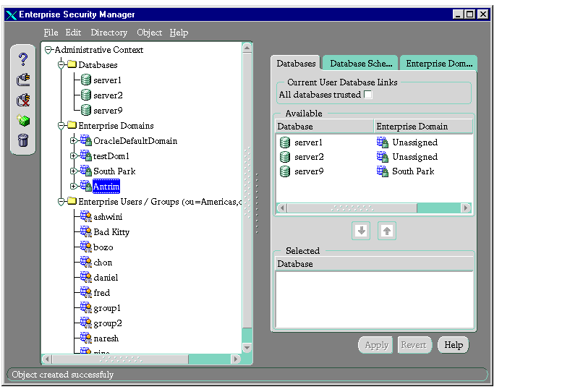Select the server2 database icon in tree
Image resolution: width=570 pixels, height=392 pixels.
[85, 95]
